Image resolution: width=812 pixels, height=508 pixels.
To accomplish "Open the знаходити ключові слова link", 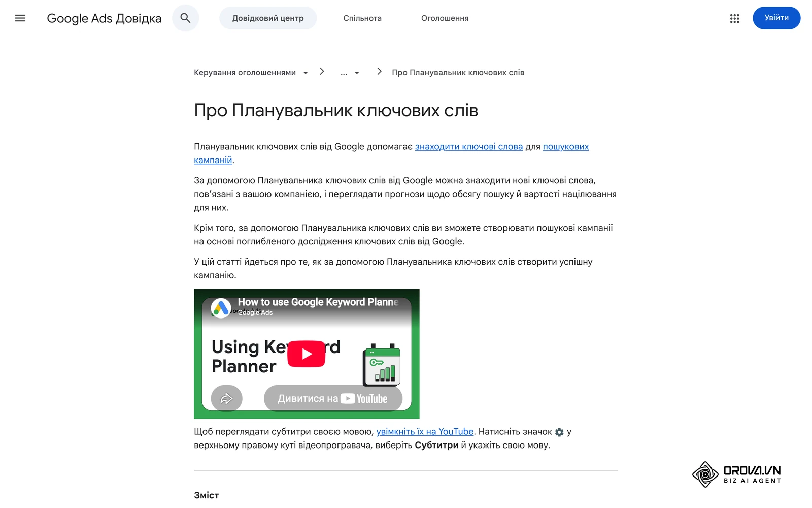I will click(x=469, y=147).
